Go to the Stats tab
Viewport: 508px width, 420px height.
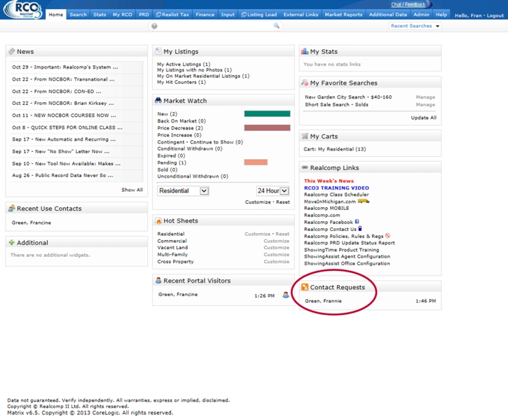(x=99, y=15)
